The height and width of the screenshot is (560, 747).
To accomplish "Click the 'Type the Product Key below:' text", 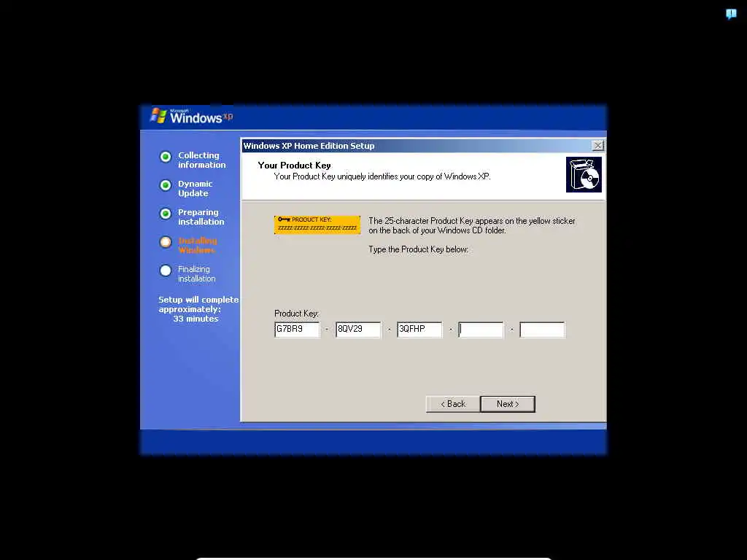I will pos(418,249).
